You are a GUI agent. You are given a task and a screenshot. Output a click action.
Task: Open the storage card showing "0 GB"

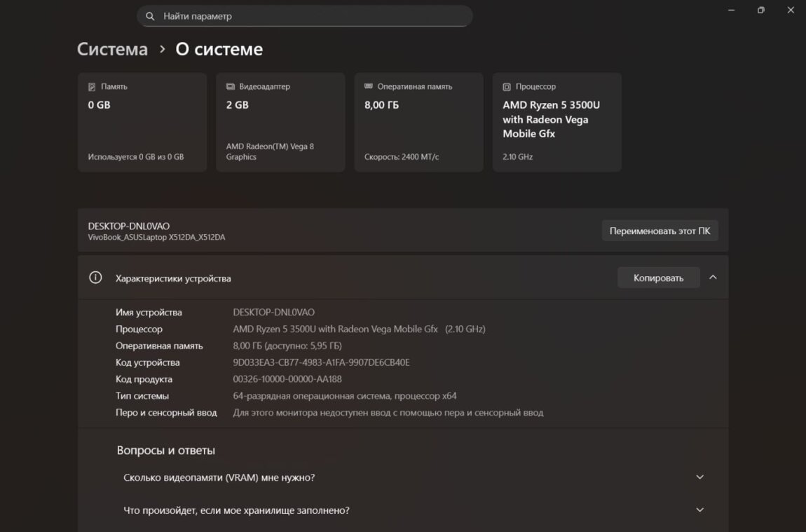pyautogui.click(x=142, y=123)
